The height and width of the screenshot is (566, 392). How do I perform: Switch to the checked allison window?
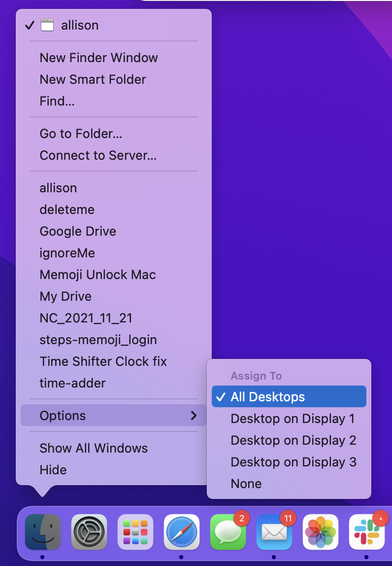[79, 25]
